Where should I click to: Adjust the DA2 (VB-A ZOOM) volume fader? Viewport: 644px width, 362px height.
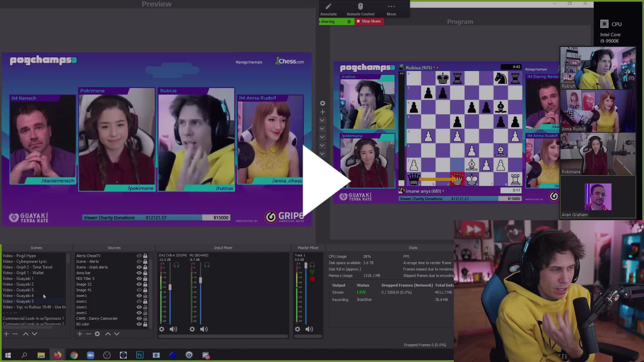click(x=170, y=287)
